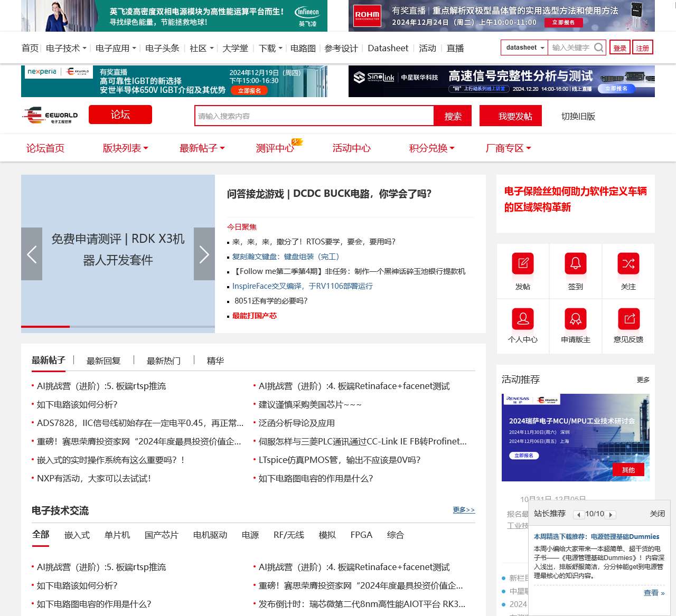Select RF/无线 category tab

point(289,535)
